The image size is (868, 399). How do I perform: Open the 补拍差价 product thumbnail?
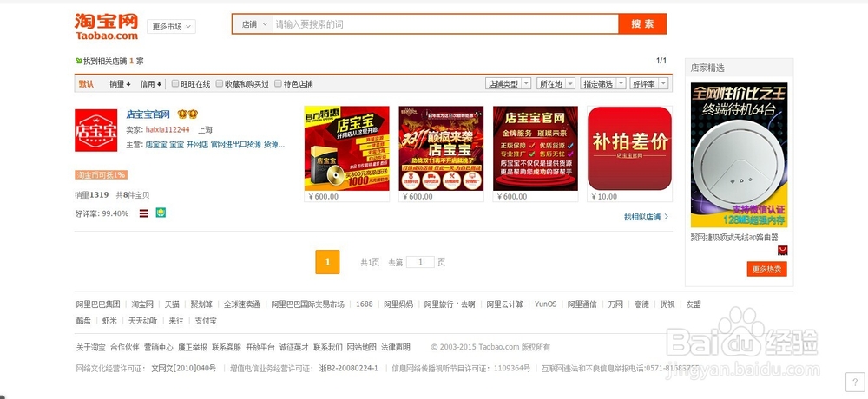(629, 148)
